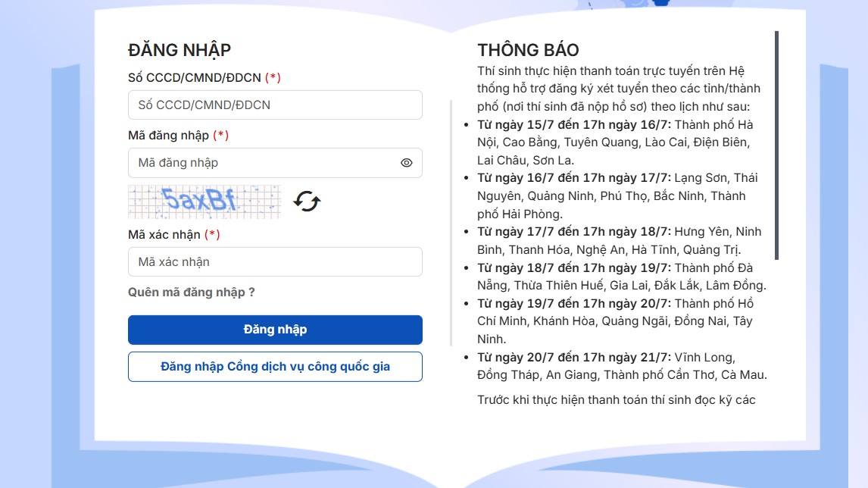Viewport: 868px width, 488px height.
Task: Click the 'Số CCCD/CMND/ĐDCN (*)' label
Action: pyautogui.click(x=205, y=77)
